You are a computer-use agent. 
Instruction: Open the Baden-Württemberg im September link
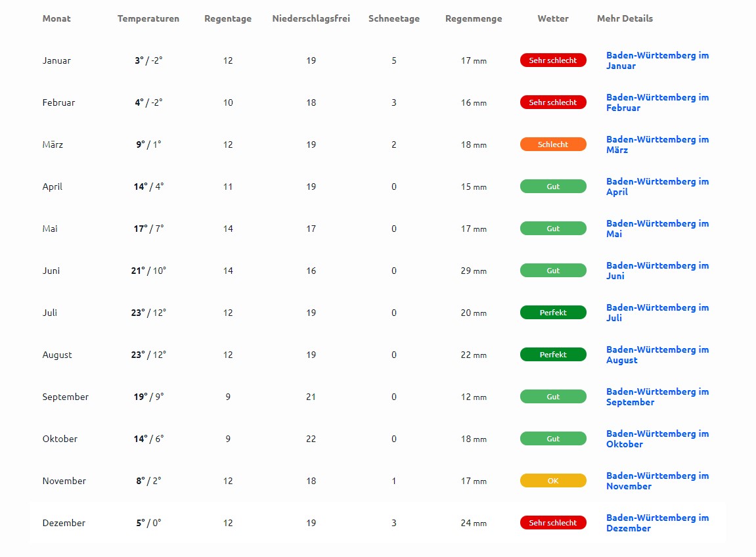(x=657, y=397)
